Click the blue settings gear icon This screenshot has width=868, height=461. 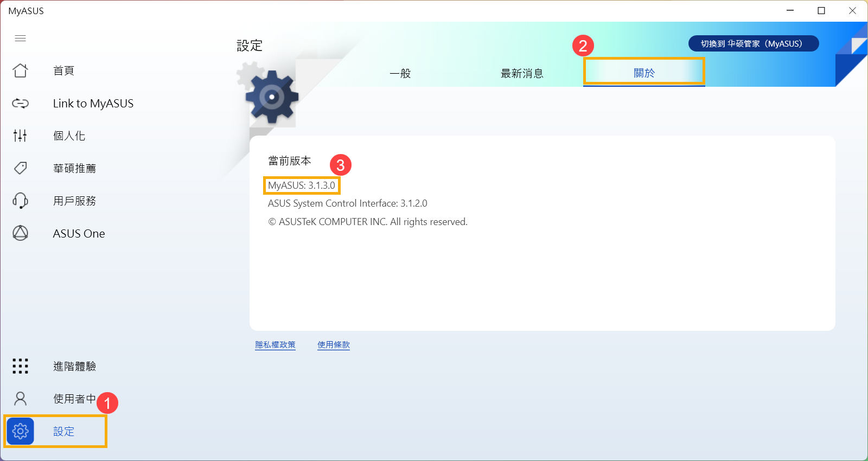20,431
